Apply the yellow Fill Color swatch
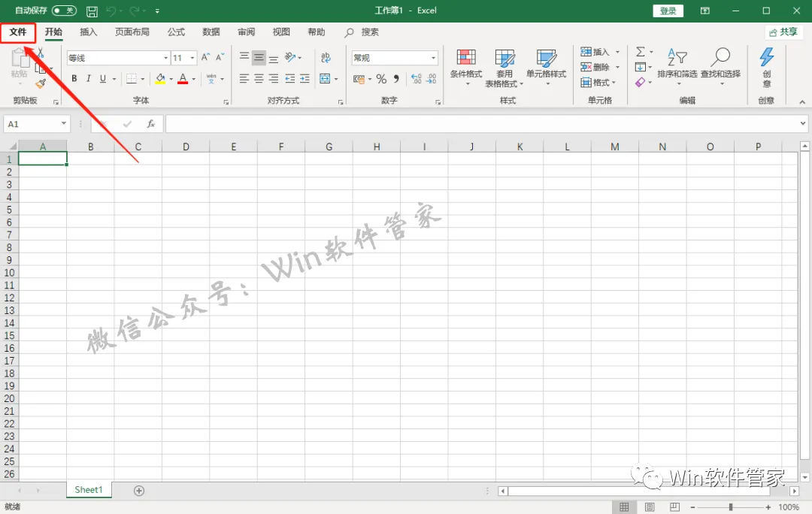812x514 pixels. (160, 79)
